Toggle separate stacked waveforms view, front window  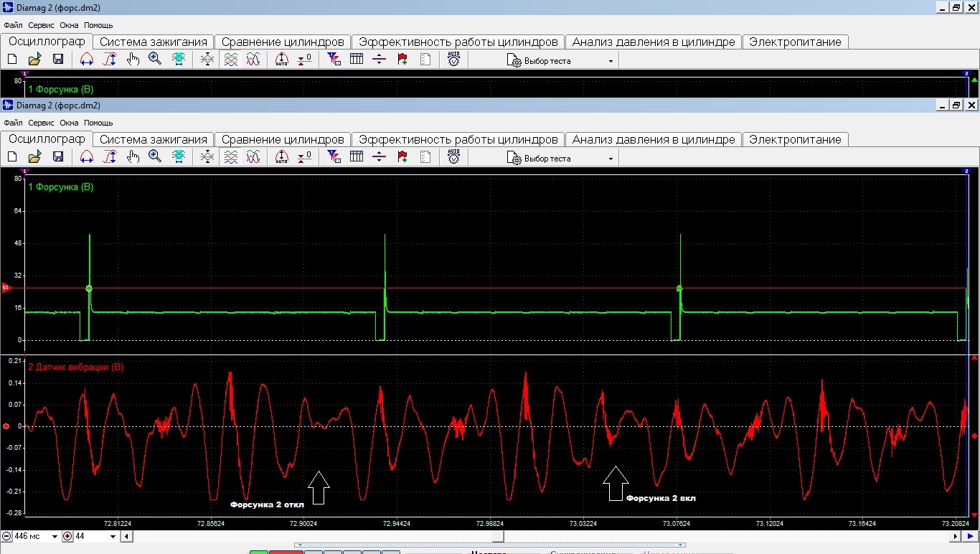(230, 157)
